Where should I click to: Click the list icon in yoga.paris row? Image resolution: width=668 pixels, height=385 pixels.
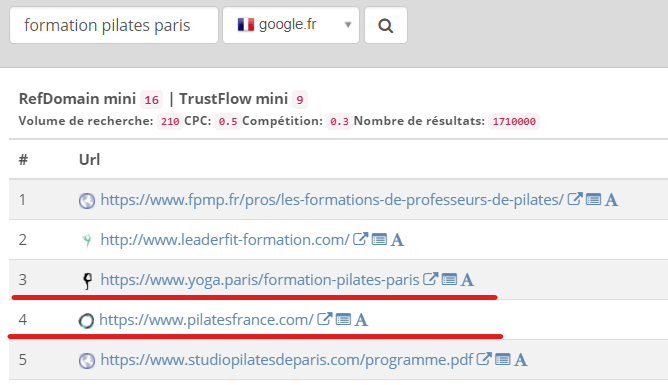pos(449,279)
